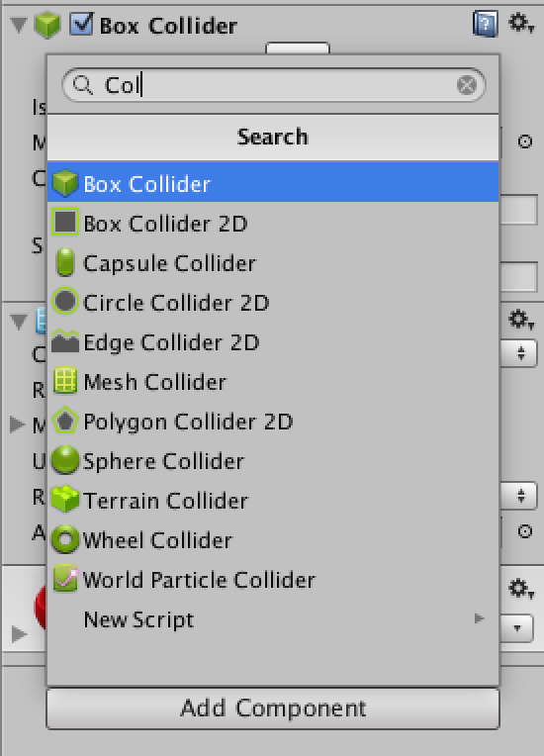Open the Box Collider gear settings menu
Viewport: 544px width, 756px height.
click(x=521, y=23)
